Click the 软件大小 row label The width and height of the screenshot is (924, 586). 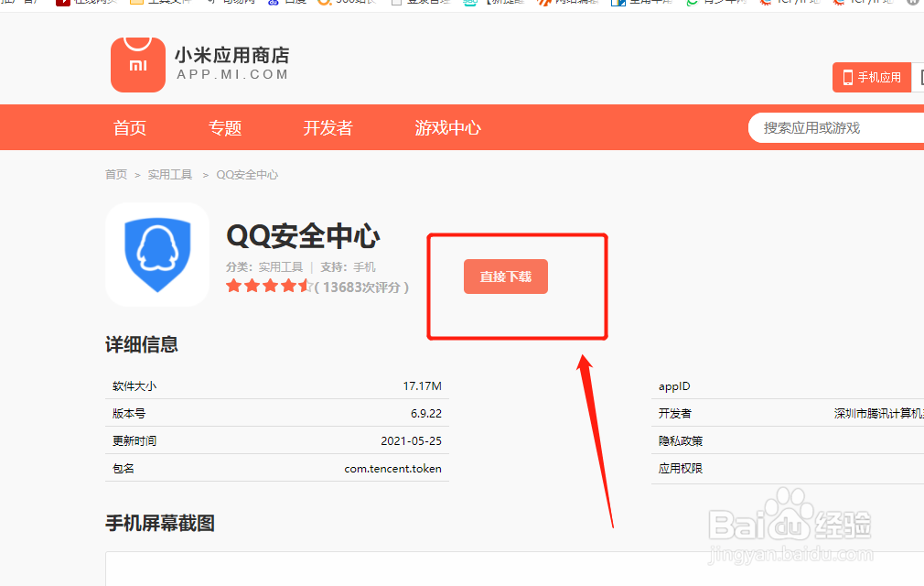(134, 386)
